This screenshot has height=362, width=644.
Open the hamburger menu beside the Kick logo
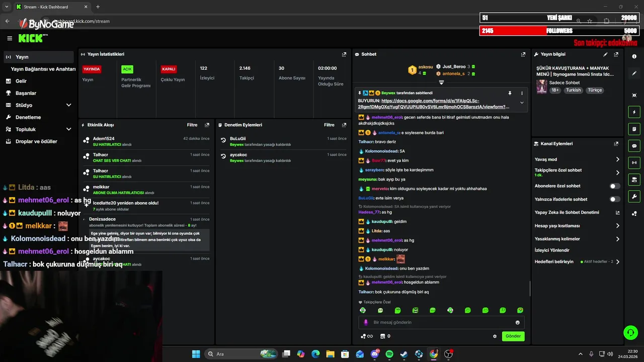click(10, 38)
